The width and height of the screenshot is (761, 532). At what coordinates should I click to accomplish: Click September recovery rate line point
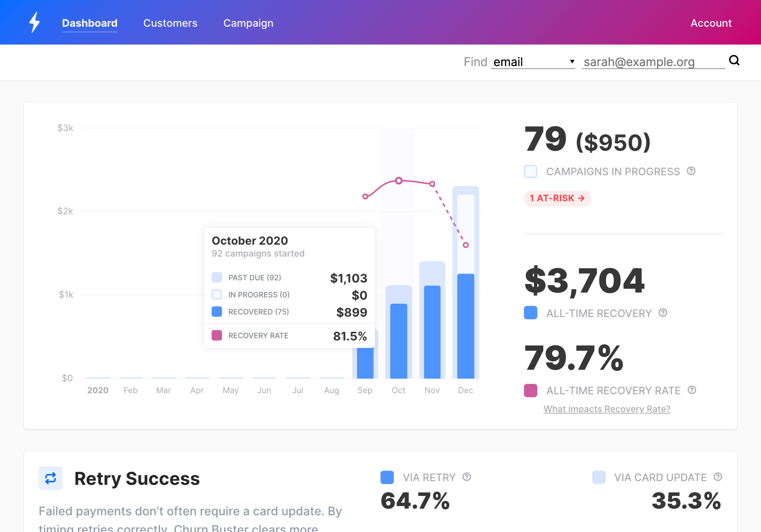tap(365, 196)
